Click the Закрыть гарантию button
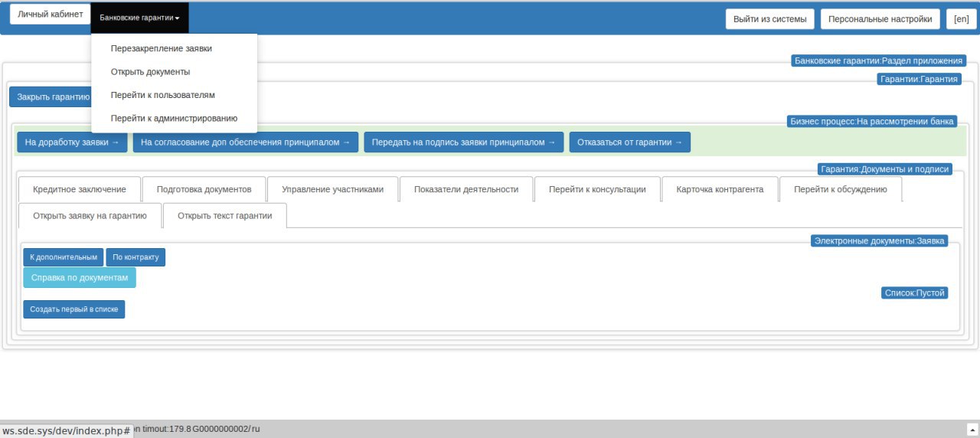This screenshot has height=438, width=980. click(x=51, y=97)
